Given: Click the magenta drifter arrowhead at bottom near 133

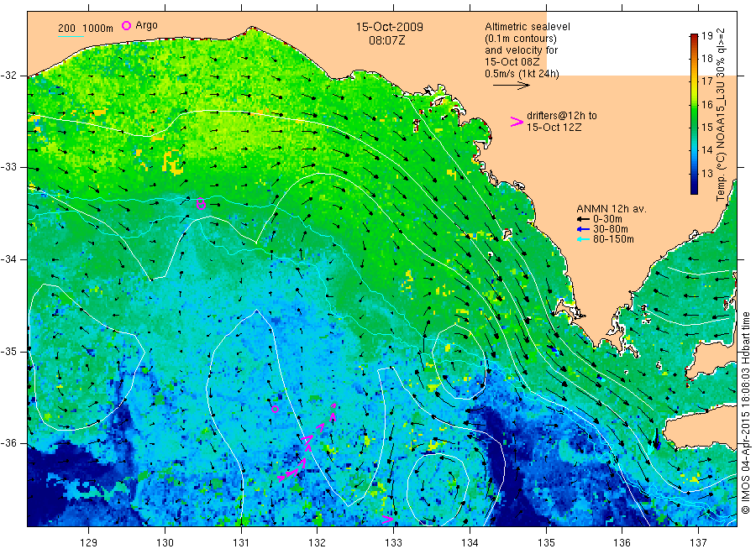Looking at the screenshot, I should coord(387,520).
